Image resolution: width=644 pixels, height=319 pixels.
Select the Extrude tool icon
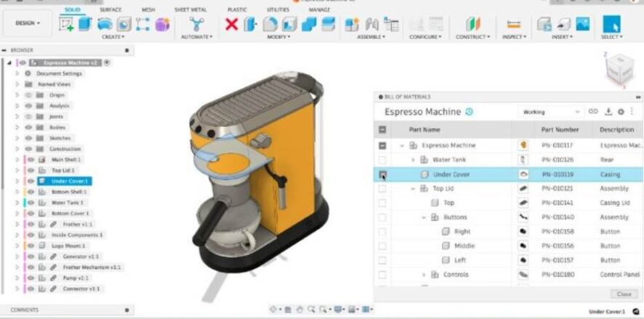point(85,24)
